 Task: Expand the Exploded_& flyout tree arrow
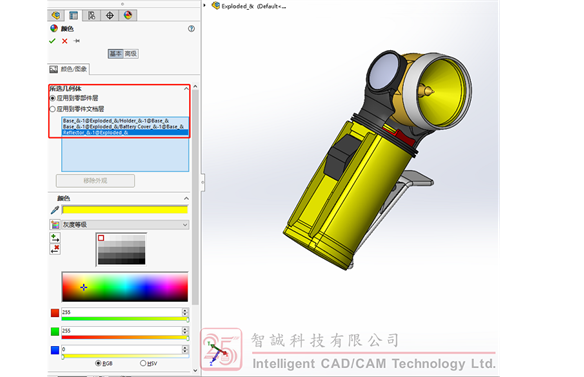click(204, 5)
